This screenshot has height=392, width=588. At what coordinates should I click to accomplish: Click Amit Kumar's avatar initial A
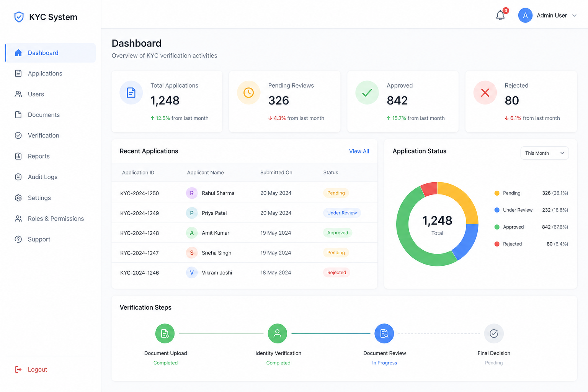point(192,233)
